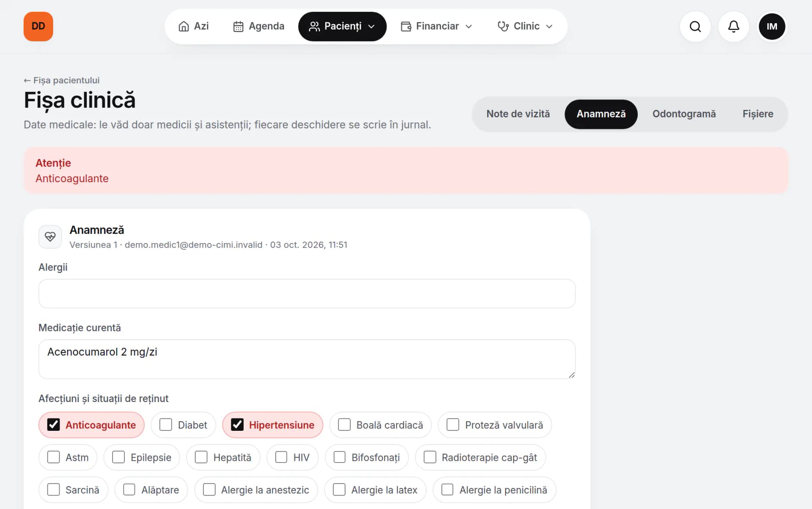The width and height of the screenshot is (812, 509).
Task: Expand the Financiar dropdown chevron
Action: pos(469,27)
